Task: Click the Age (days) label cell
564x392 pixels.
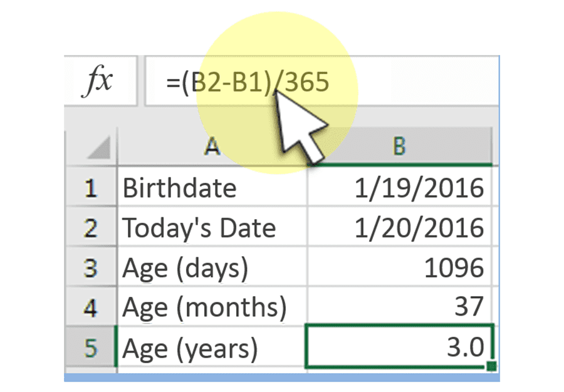Action: click(x=212, y=267)
